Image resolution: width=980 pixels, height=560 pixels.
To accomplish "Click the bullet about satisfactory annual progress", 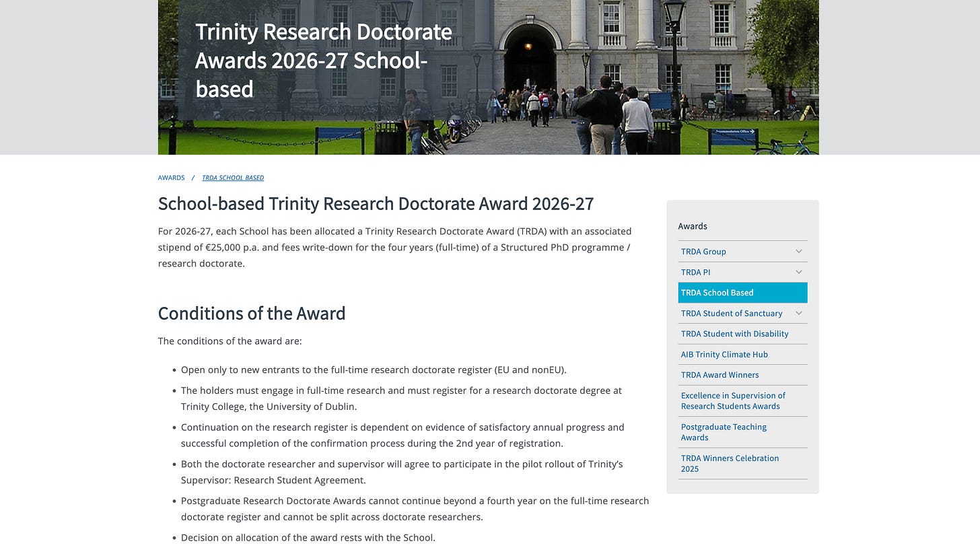I will pyautogui.click(x=403, y=435).
